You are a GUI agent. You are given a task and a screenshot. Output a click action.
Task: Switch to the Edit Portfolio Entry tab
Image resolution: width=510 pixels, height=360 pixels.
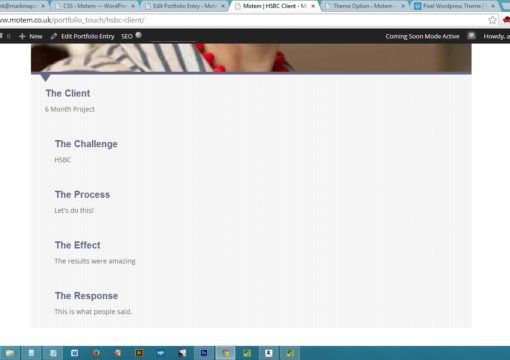click(x=185, y=6)
